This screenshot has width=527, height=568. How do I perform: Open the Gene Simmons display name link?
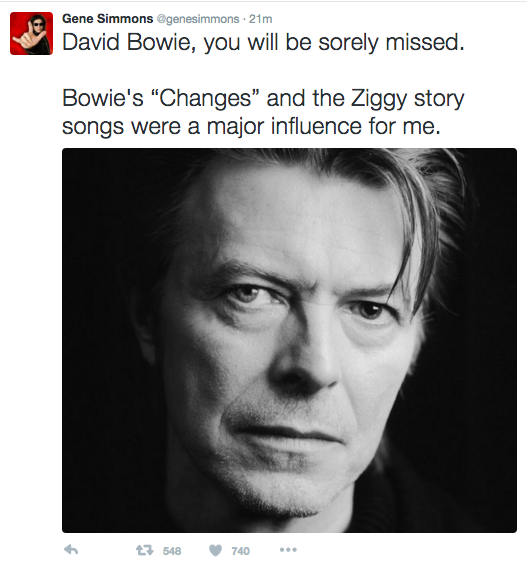click(x=108, y=18)
